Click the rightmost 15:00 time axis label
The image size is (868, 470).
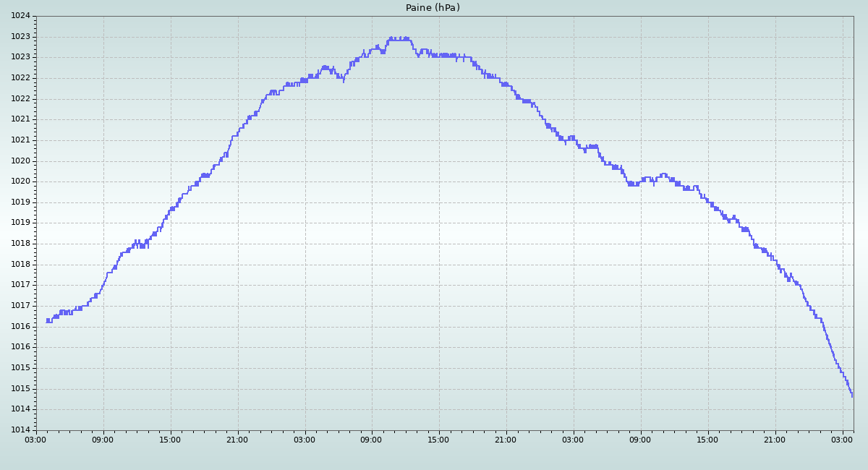tap(708, 439)
